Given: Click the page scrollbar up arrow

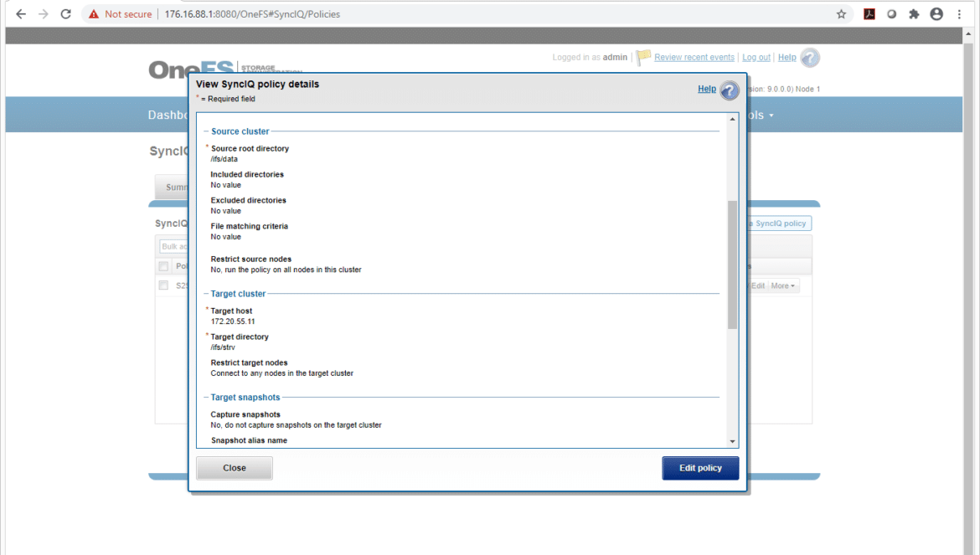Looking at the screenshot, I should 969,33.
